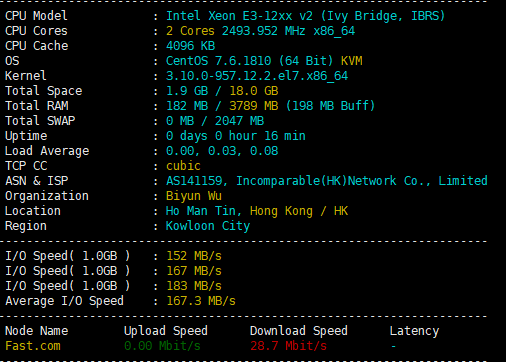Select the 3789 MB total RAM value
Screen dimensions: 506x362
tap(254, 106)
